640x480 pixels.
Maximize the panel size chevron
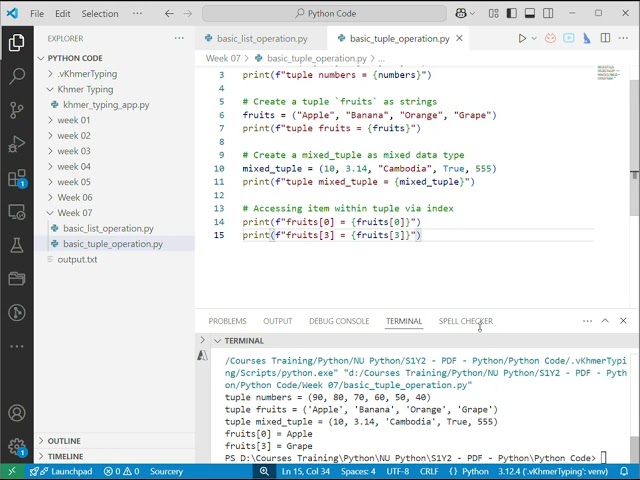(605, 321)
